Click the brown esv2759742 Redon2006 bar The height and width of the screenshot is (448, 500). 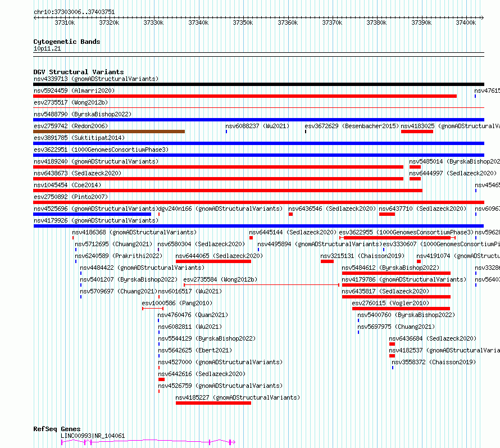coord(109,132)
